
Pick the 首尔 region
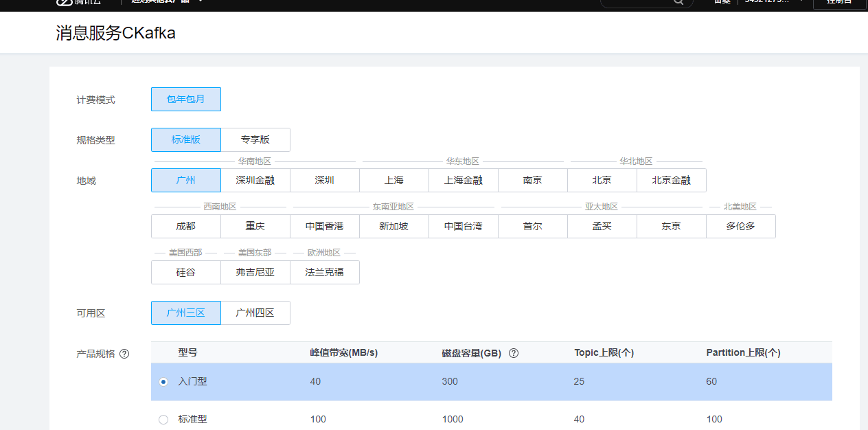pyautogui.click(x=533, y=226)
